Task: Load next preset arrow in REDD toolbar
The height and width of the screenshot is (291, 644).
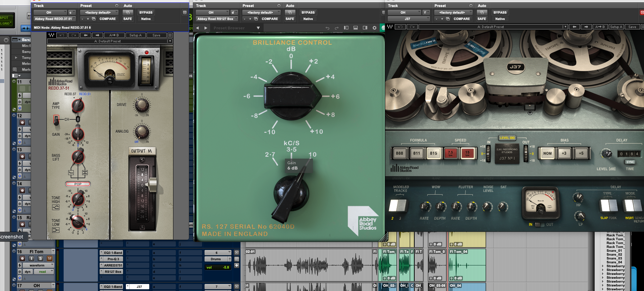Action: point(98,35)
